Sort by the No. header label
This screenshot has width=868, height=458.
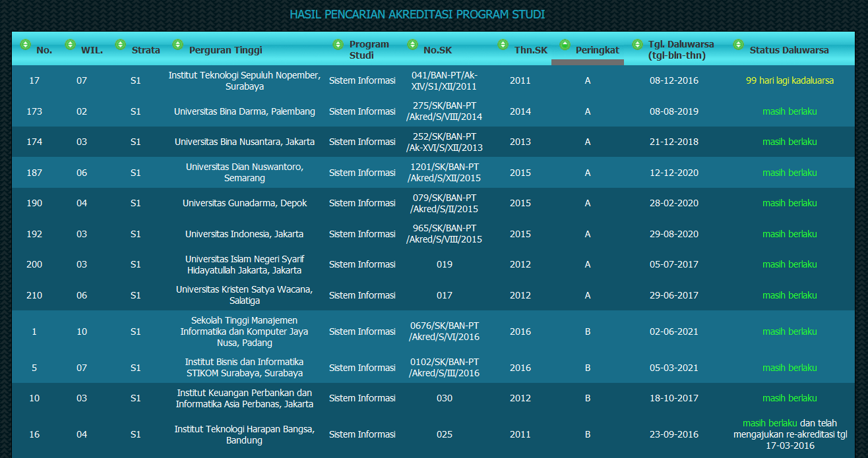(x=44, y=50)
